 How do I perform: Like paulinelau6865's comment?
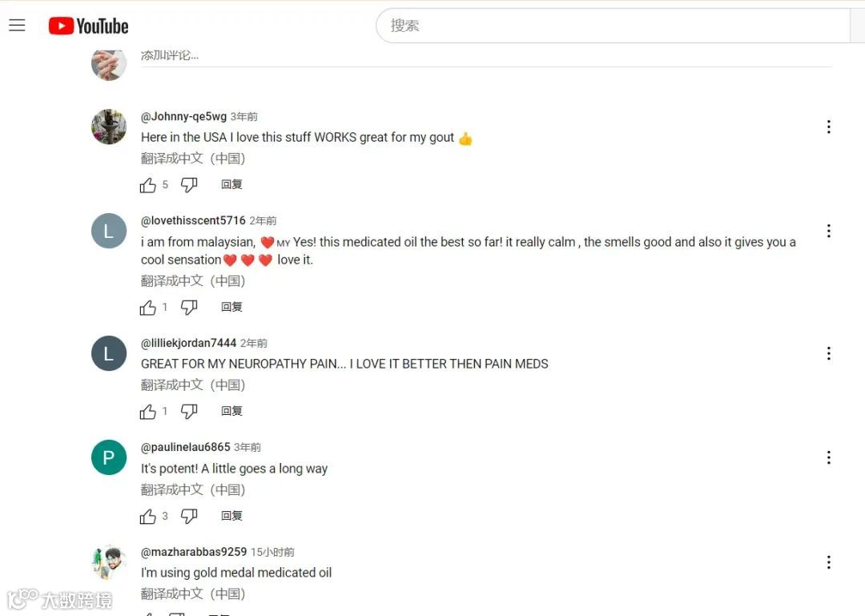tap(148, 516)
